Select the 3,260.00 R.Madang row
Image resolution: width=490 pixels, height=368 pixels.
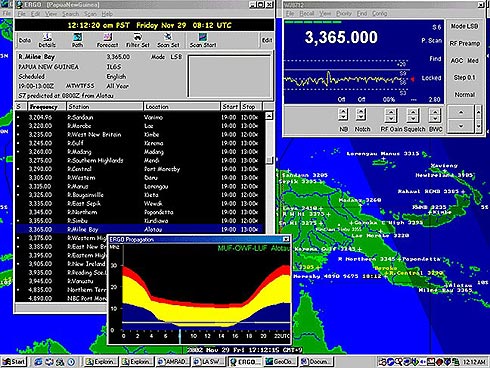[x=140, y=152]
